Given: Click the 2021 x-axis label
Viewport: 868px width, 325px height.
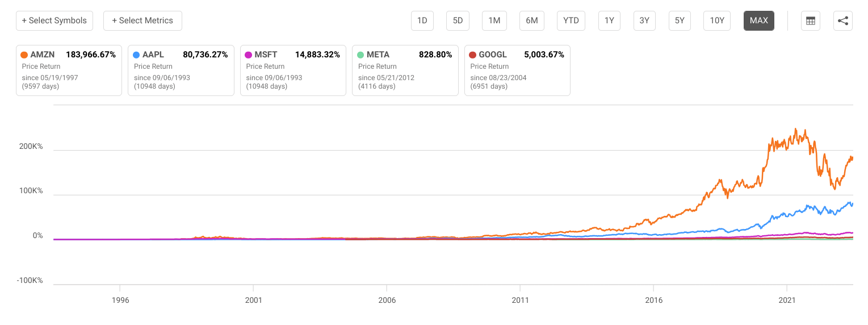Looking at the screenshot, I should 787,299.
